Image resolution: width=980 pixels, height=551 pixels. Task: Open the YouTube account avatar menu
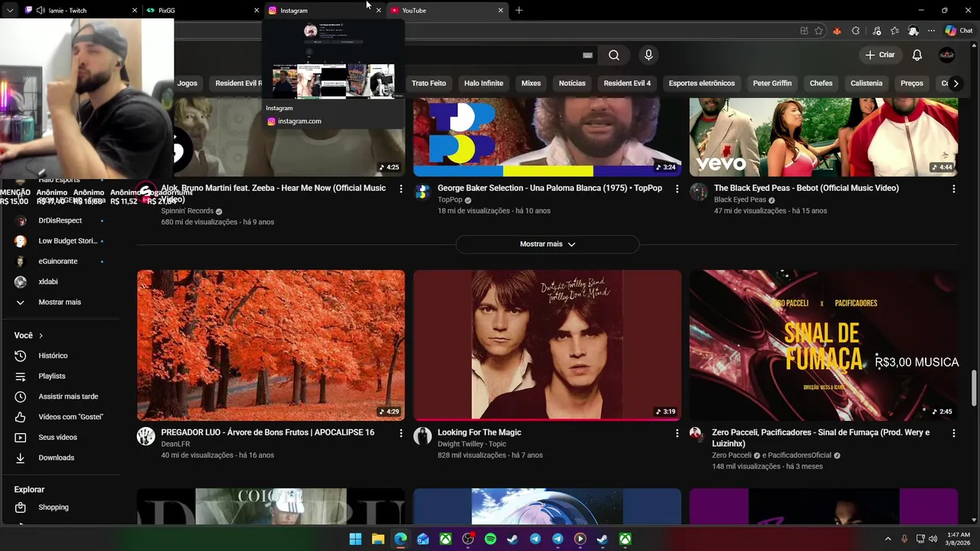point(947,55)
